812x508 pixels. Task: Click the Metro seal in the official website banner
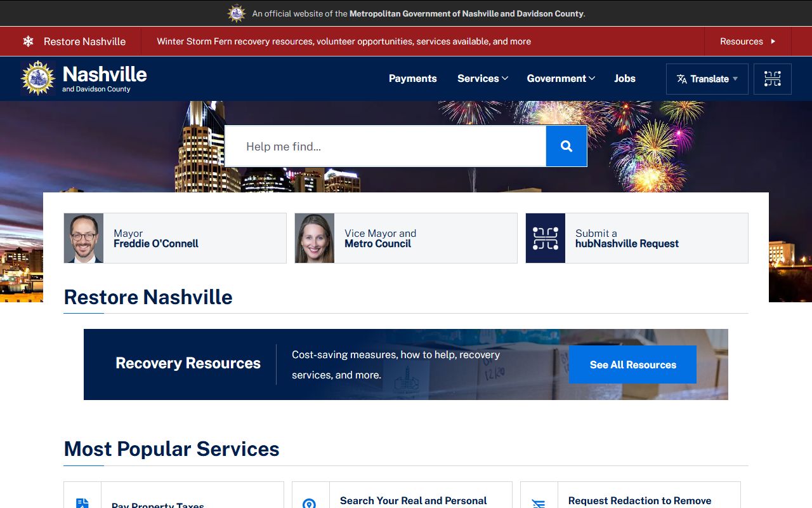[237, 13]
